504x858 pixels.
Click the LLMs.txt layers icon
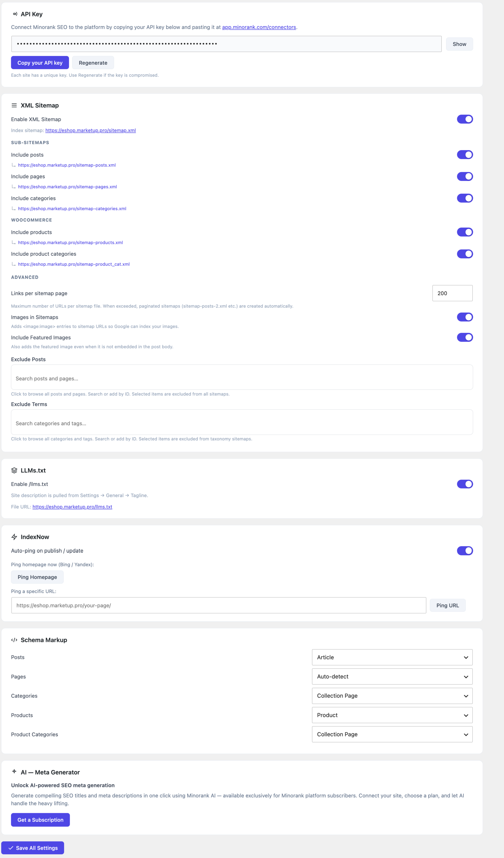[x=14, y=470]
